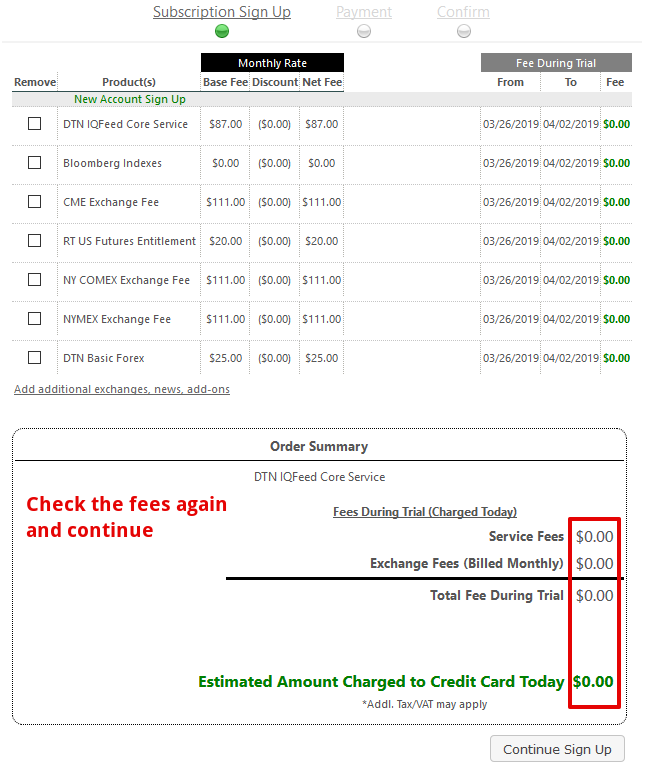Switch to the Confirm step tab
The width and height of the screenshot is (647, 768).
[x=463, y=12]
